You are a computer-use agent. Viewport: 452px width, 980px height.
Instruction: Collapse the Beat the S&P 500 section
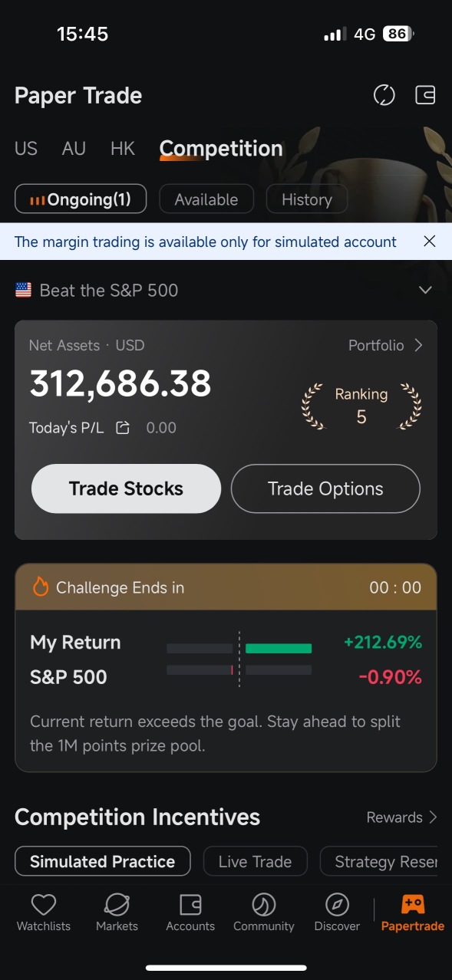tap(425, 290)
